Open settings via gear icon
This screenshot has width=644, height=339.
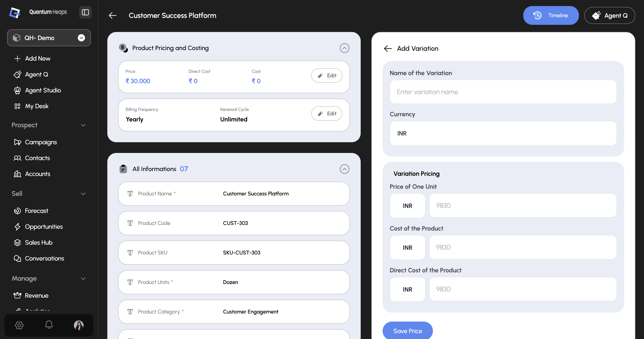coord(19,325)
